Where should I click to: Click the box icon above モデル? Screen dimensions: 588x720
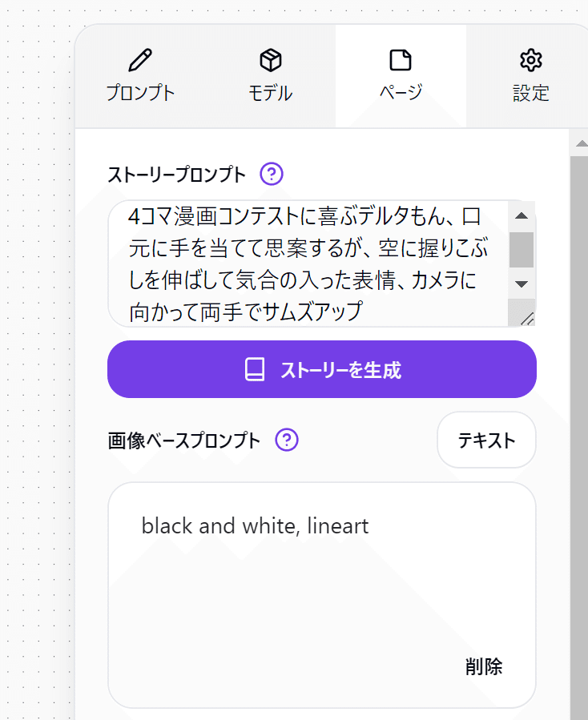coord(270,59)
